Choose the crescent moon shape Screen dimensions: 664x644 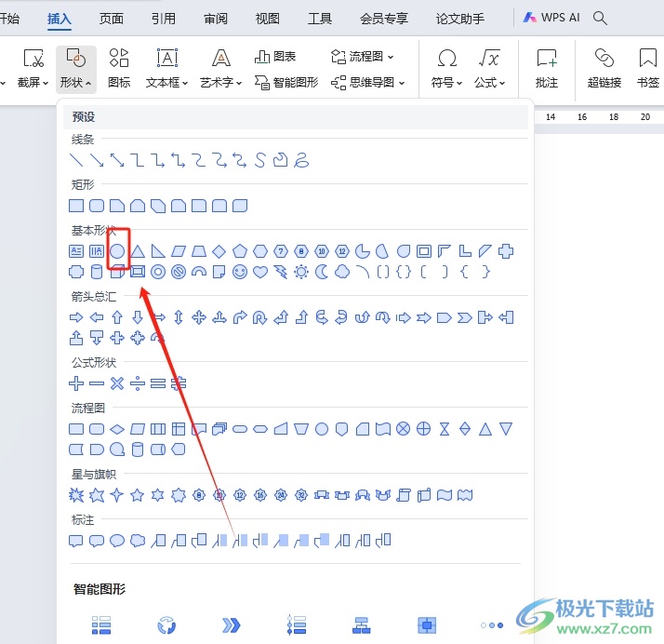(x=322, y=272)
